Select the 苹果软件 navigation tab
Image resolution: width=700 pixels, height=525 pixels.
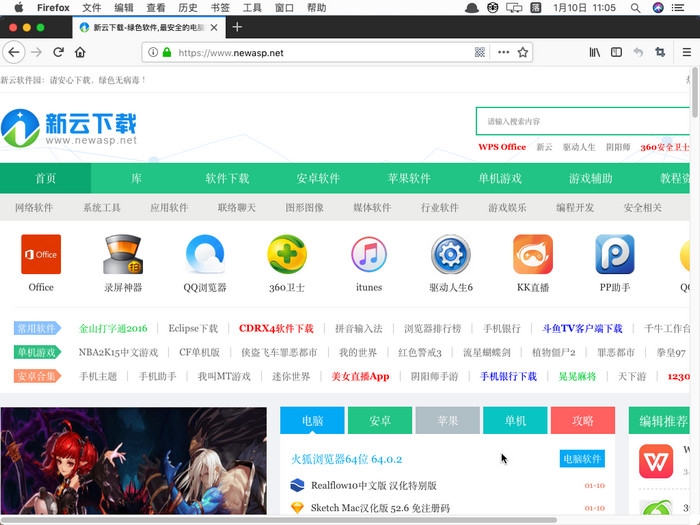coord(409,178)
